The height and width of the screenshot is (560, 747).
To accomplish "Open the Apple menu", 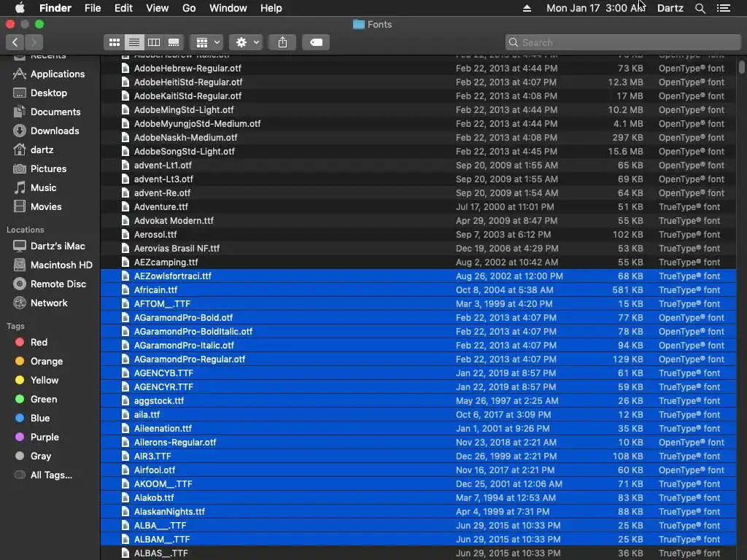I will [20, 8].
